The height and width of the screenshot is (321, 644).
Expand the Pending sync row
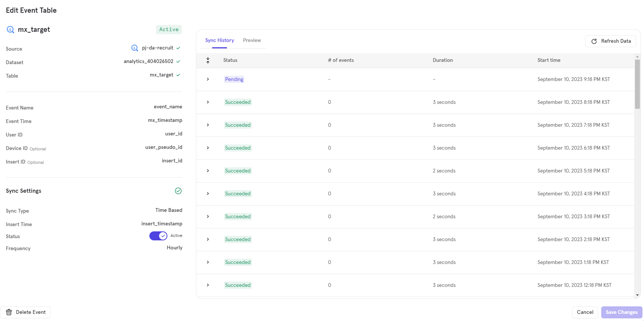point(208,79)
